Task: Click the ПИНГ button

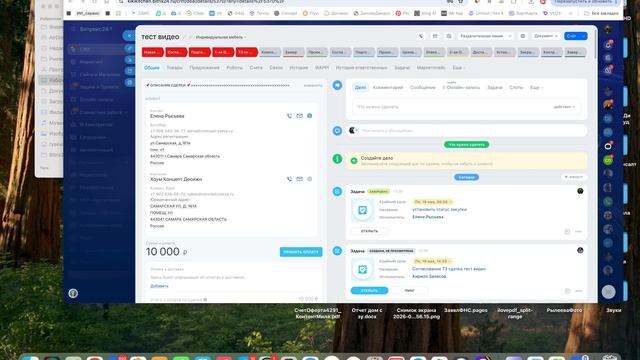Action: (x=409, y=291)
